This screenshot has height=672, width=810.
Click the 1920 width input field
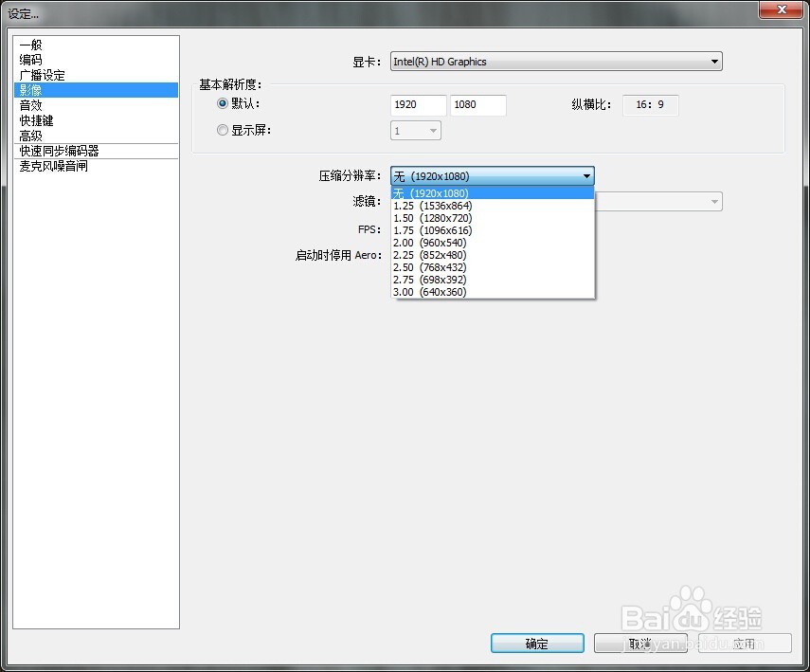pyautogui.click(x=419, y=105)
